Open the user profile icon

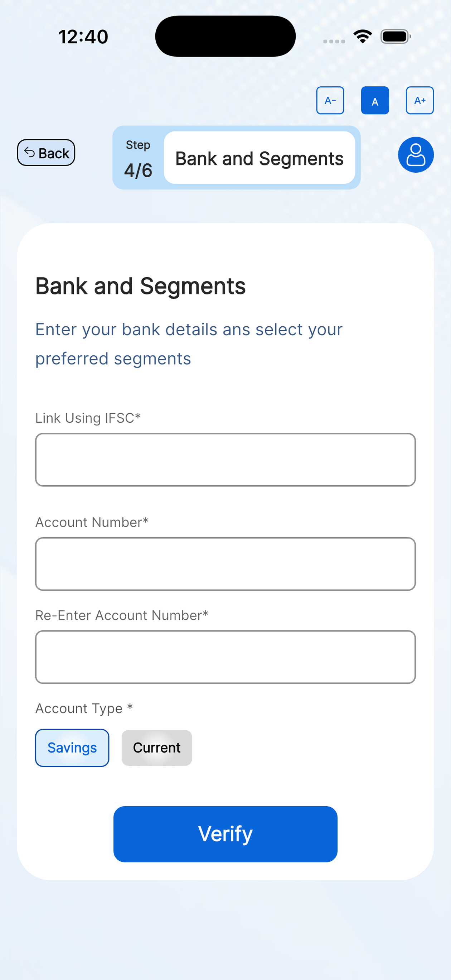click(416, 155)
